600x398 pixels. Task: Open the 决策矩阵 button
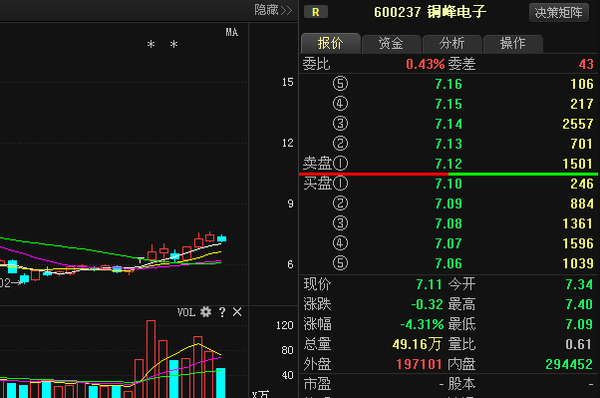click(559, 13)
